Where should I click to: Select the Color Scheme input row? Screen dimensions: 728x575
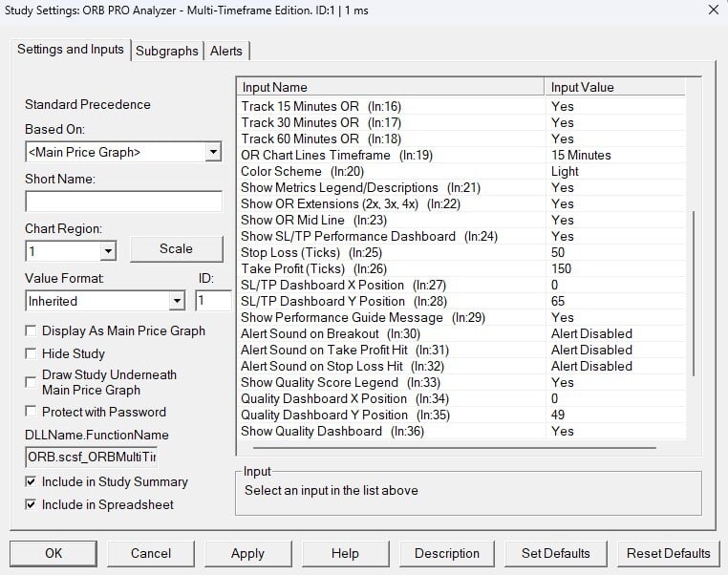(x=462, y=171)
